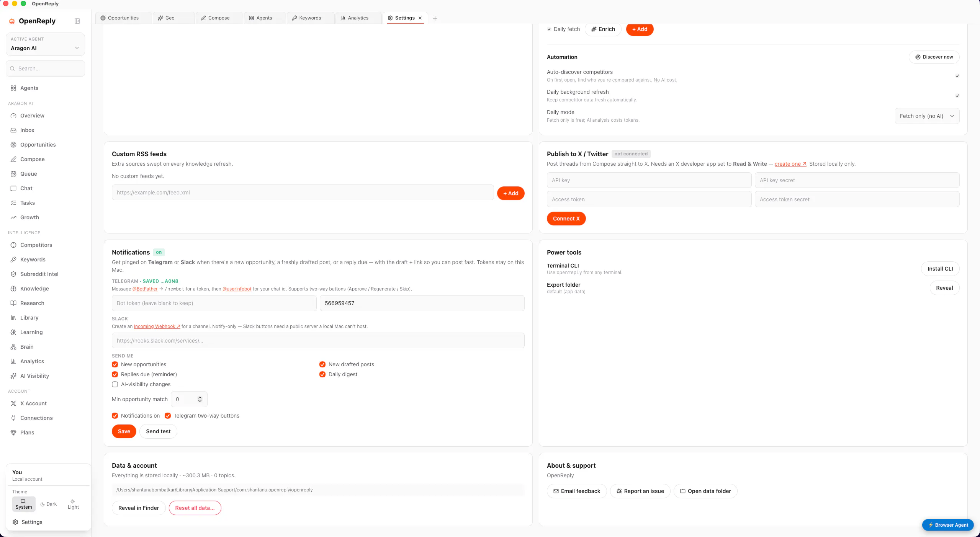Viewport: 980px width, 537px height.
Task: Open Keywords in the sidebar
Action: click(45, 260)
